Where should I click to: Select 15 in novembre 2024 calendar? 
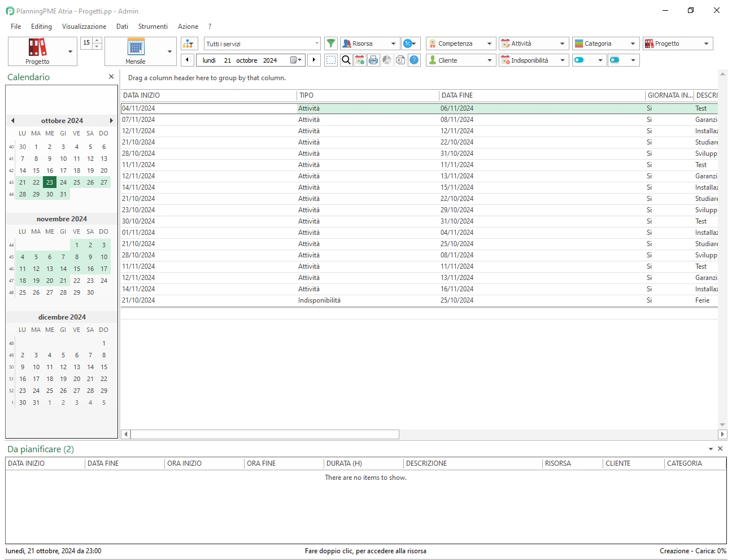coord(77,269)
